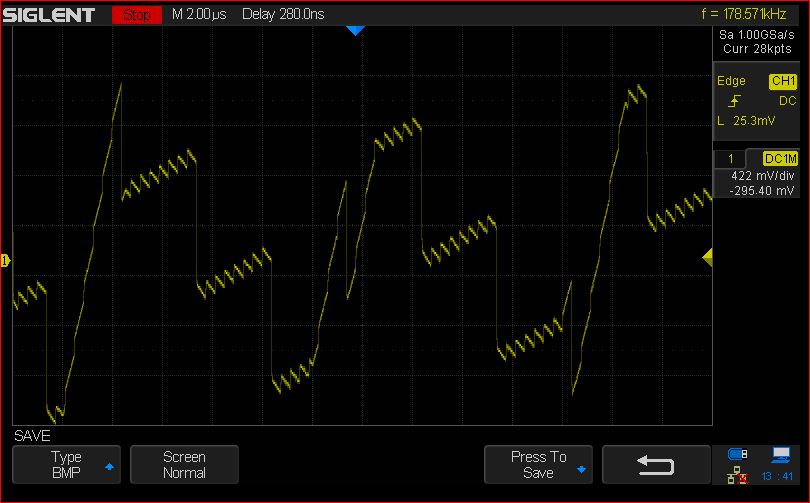
Task: Click the blue down arrow on Press To Save
Action: click(581, 469)
